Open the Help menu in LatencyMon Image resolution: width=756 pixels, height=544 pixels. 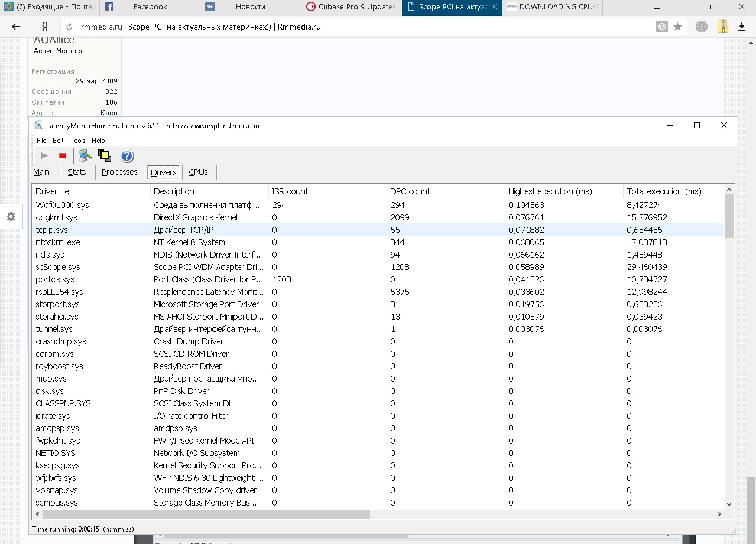99,141
